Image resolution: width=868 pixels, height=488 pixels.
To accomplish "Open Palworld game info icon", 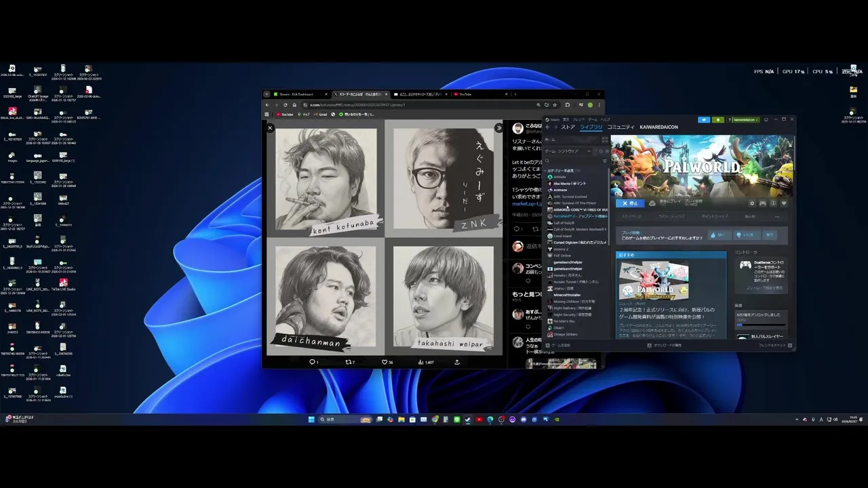I will pyautogui.click(x=773, y=203).
